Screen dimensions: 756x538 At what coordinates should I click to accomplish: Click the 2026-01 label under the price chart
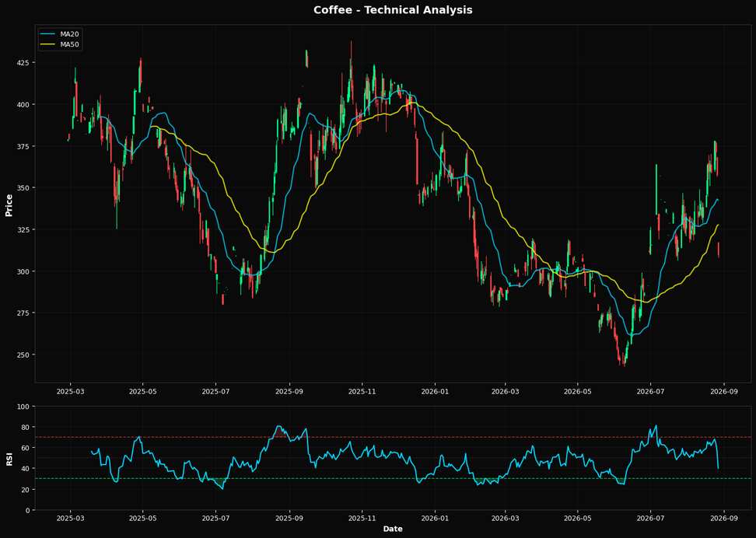[x=435, y=391]
